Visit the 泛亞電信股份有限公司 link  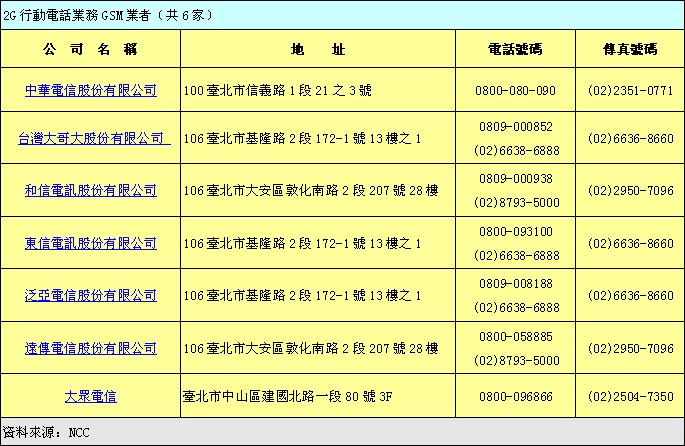click(x=90, y=295)
